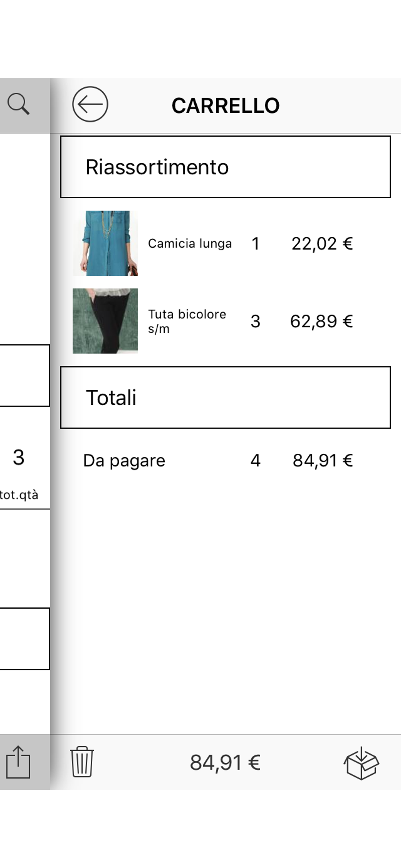Open the Tuta bicolore product thumbnail
Image resolution: width=401 pixels, height=868 pixels.
coord(105,321)
